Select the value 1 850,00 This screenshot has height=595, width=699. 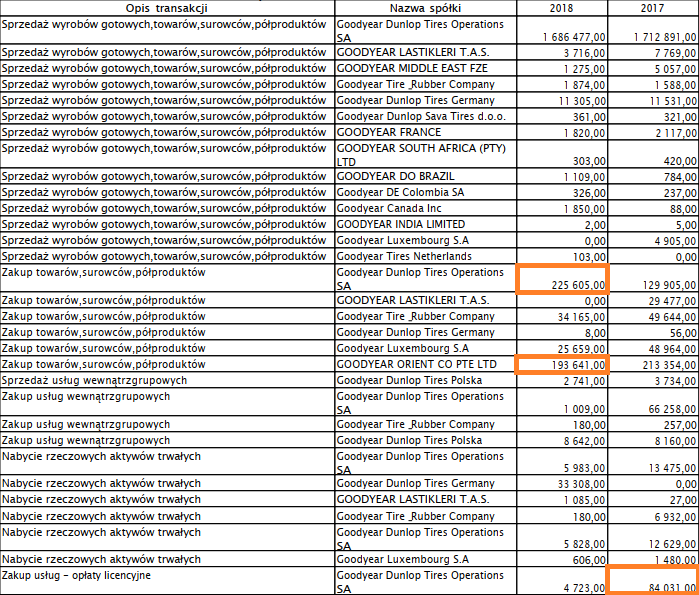[584, 209]
